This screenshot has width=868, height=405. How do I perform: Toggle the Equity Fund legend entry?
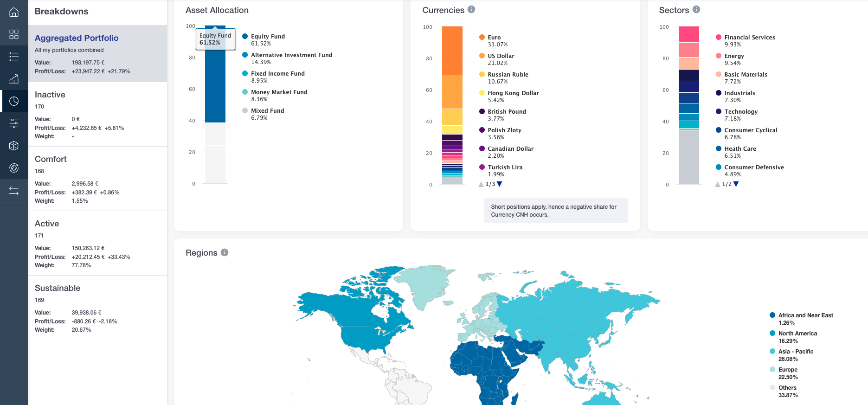(267, 37)
